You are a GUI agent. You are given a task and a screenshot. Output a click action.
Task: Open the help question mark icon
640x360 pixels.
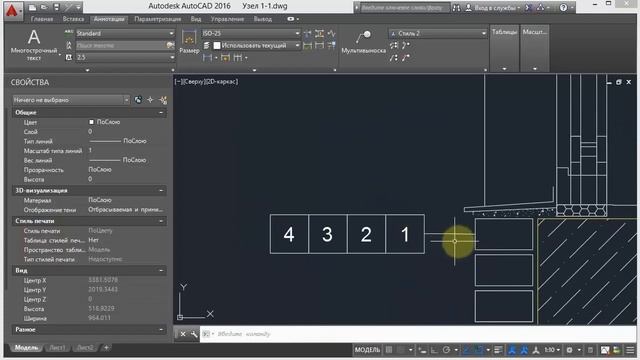pyautogui.click(x=563, y=8)
